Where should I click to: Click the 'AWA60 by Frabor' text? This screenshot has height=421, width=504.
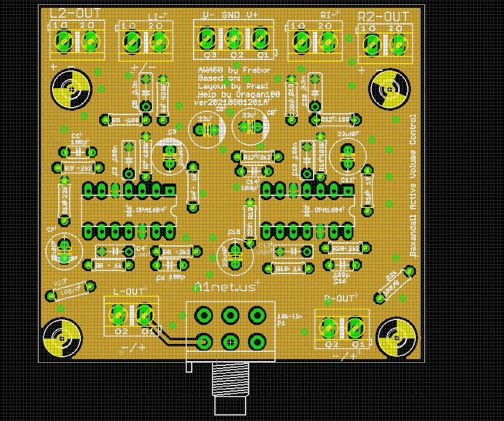(x=234, y=70)
